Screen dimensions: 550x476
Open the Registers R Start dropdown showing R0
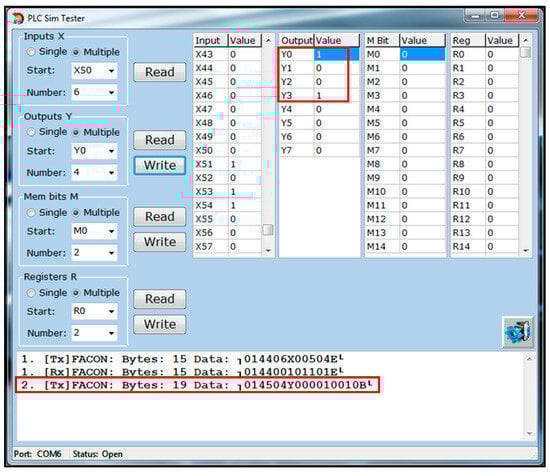point(94,311)
